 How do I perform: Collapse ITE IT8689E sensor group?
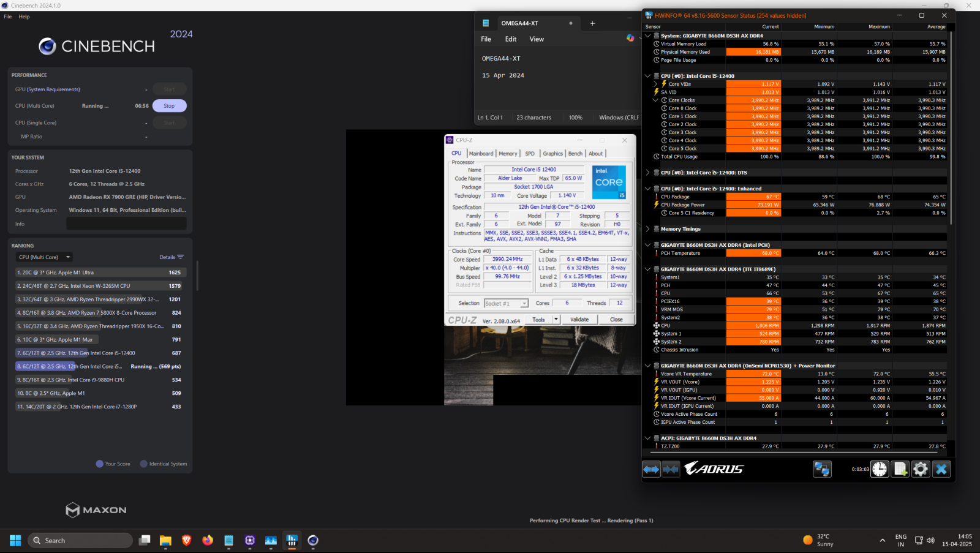point(648,269)
